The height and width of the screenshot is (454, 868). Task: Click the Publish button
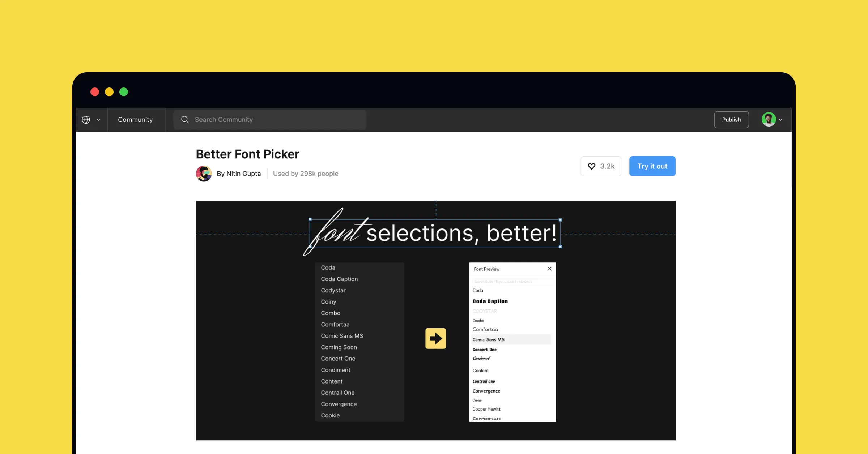tap(731, 119)
